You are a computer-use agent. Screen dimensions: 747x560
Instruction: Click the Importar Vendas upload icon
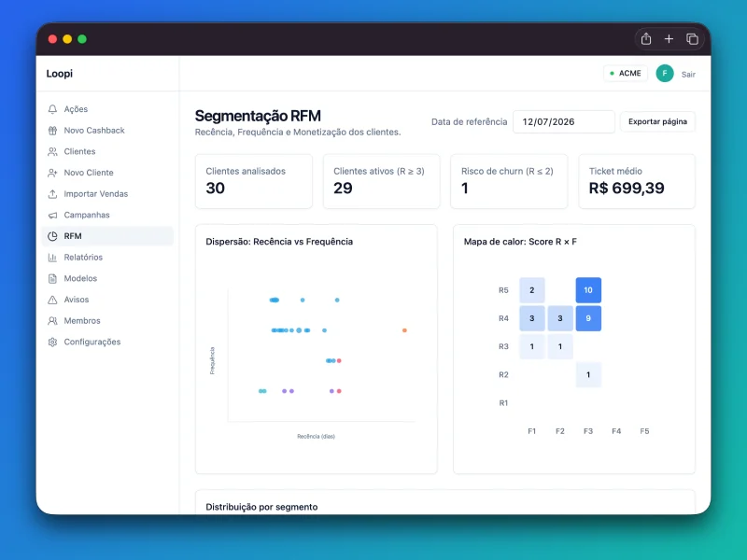[52, 194]
